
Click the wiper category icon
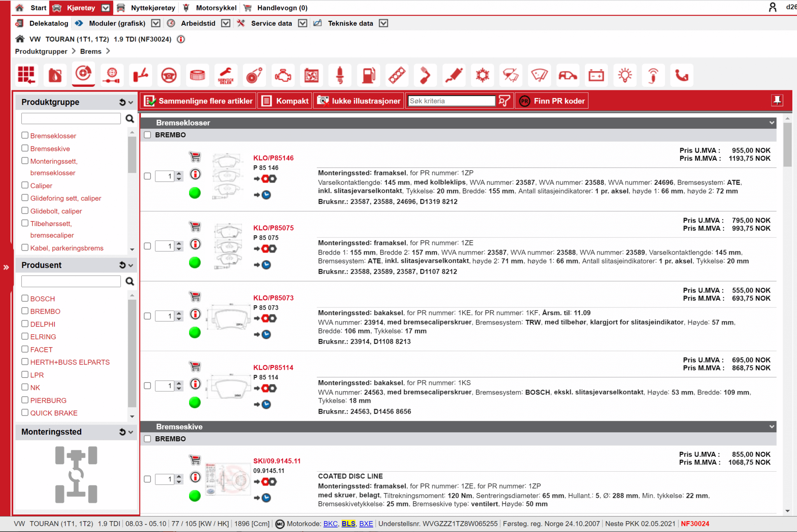539,75
